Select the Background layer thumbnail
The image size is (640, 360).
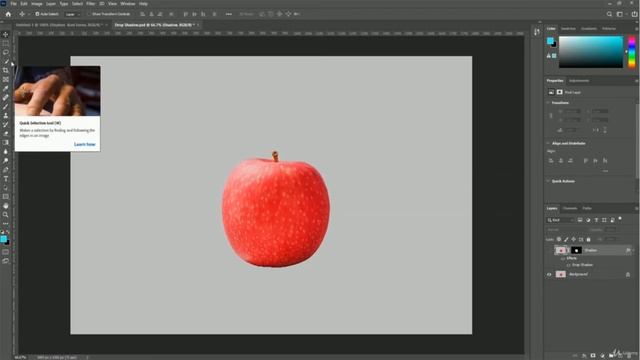pos(561,274)
